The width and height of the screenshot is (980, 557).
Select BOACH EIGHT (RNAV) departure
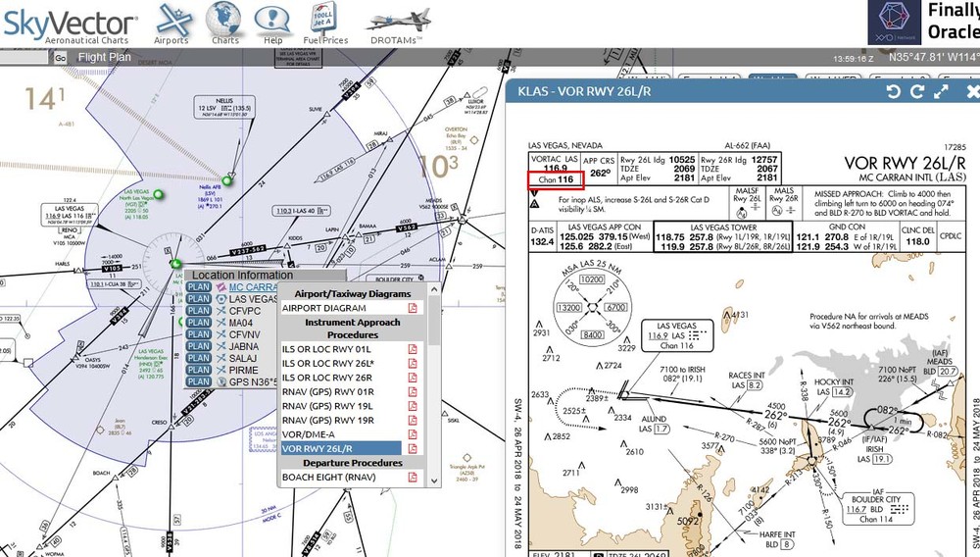pyautogui.click(x=328, y=477)
